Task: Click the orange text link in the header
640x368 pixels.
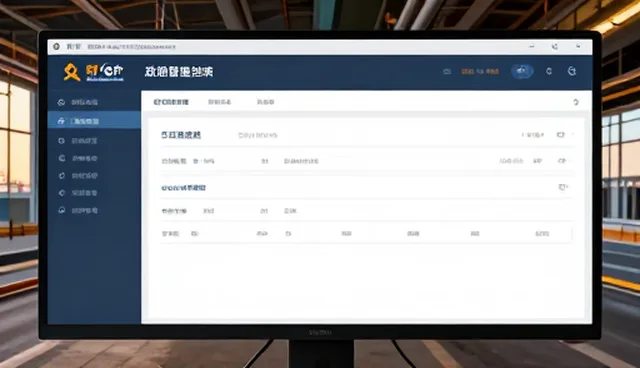Action: click(480, 71)
